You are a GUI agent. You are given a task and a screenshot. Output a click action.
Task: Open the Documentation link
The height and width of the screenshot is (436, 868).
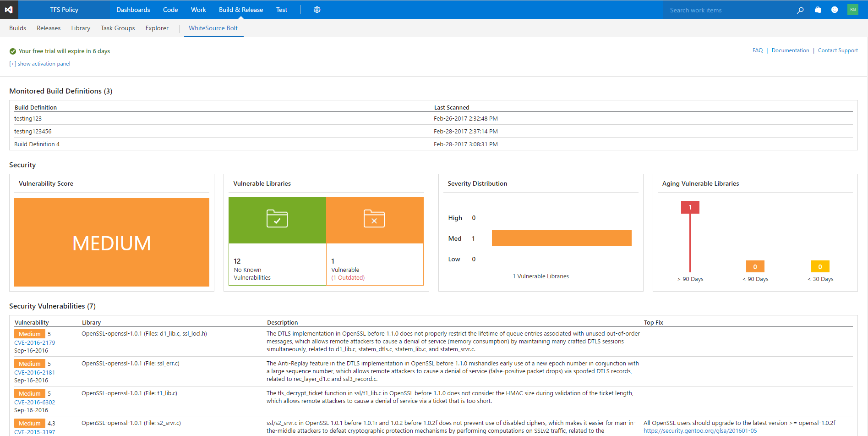[x=791, y=50]
